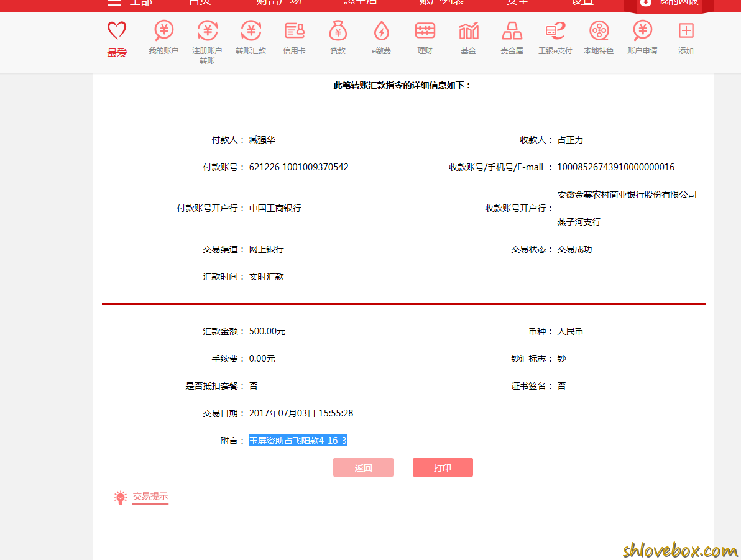Image resolution: width=741 pixels, height=560 pixels.
Task: Open 我的账户 account icon
Action: tap(163, 30)
